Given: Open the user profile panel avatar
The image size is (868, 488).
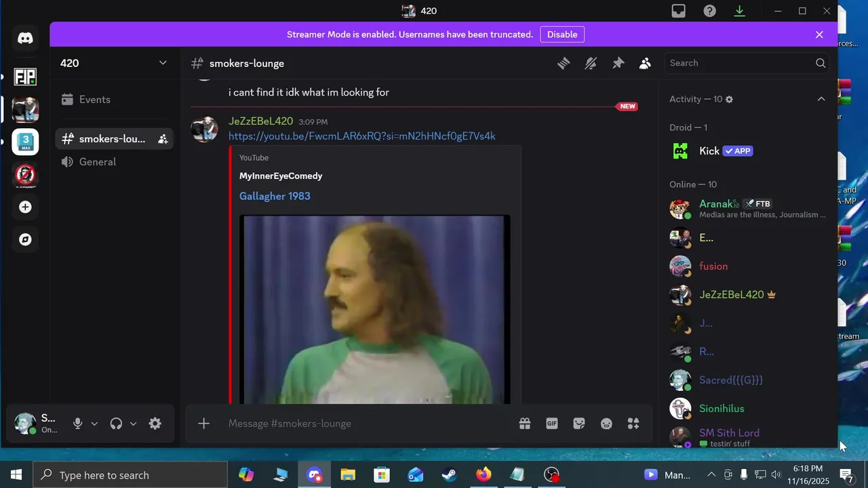Looking at the screenshot, I should pos(25,424).
